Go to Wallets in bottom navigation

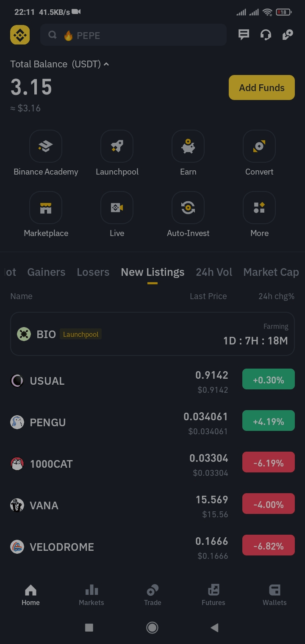pyautogui.click(x=274, y=595)
